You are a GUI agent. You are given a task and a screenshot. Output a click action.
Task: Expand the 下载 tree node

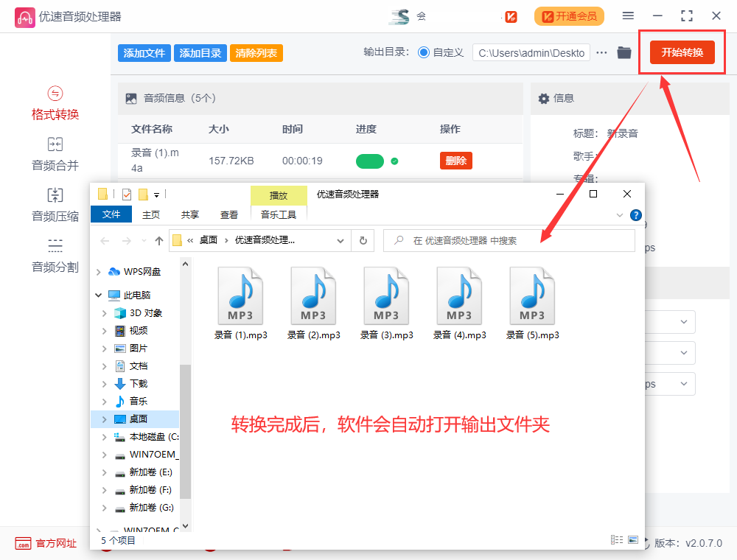pyautogui.click(x=105, y=385)
